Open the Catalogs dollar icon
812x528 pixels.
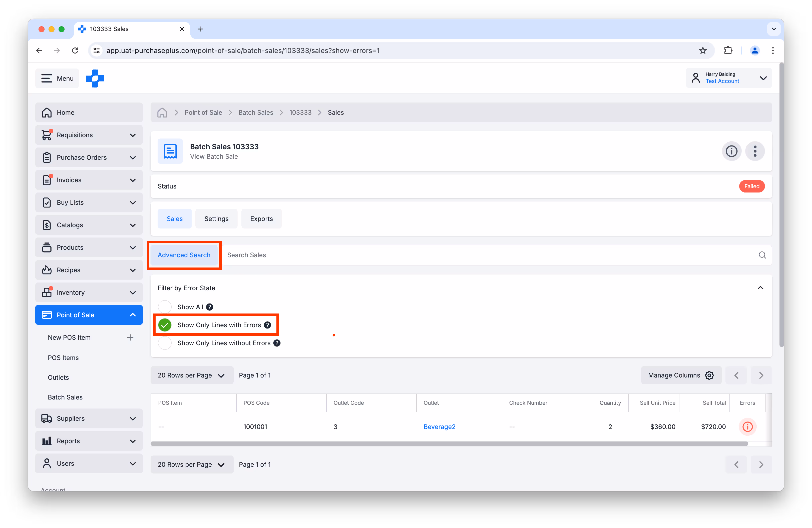[x=47, y=225]
